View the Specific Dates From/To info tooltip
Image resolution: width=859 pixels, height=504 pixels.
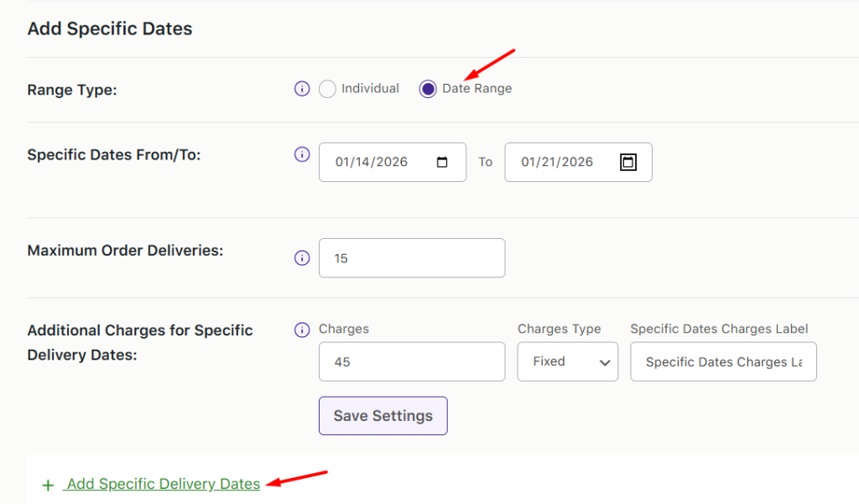[x=301, y=154]
